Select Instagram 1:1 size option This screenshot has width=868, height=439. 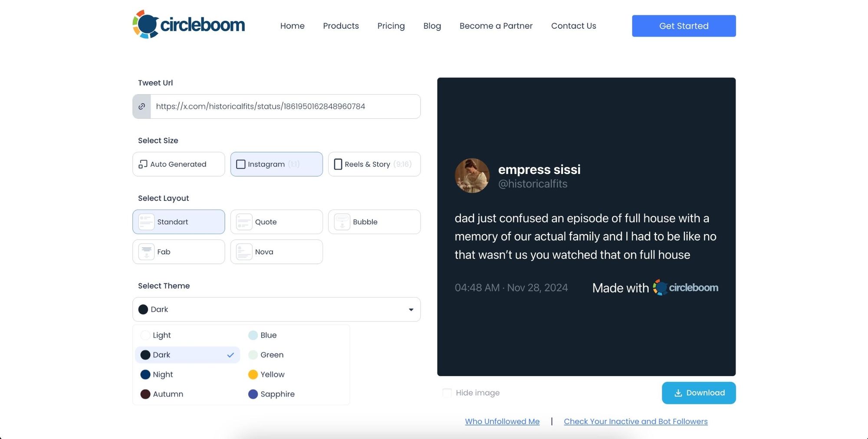(x=276, y=164)
